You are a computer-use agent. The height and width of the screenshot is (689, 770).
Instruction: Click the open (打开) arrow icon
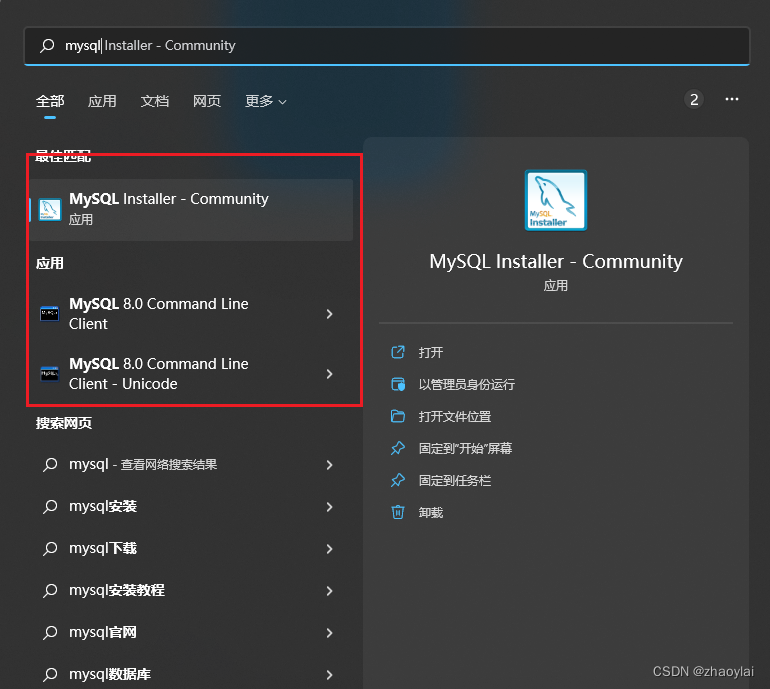(398, 352)
